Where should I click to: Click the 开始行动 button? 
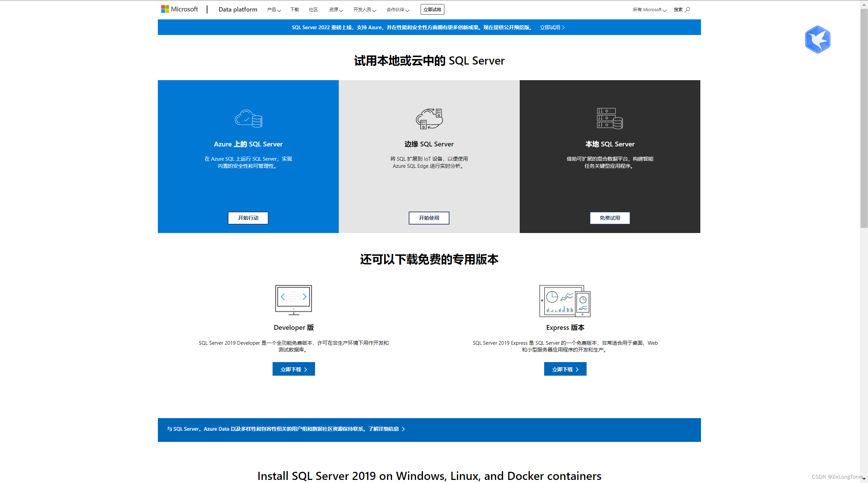tap(248, 218)
